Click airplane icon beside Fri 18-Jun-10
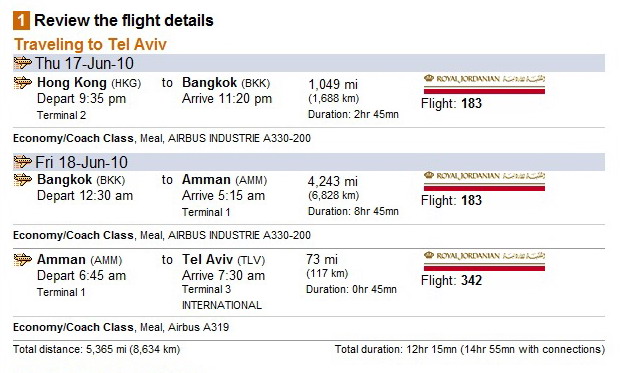The image size is (621, 373). tap(23, 162)
